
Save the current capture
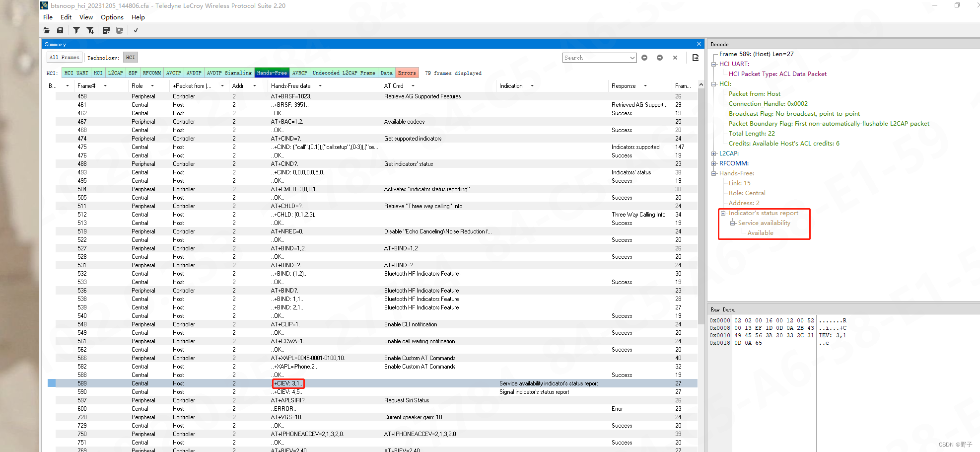[60, 30]
